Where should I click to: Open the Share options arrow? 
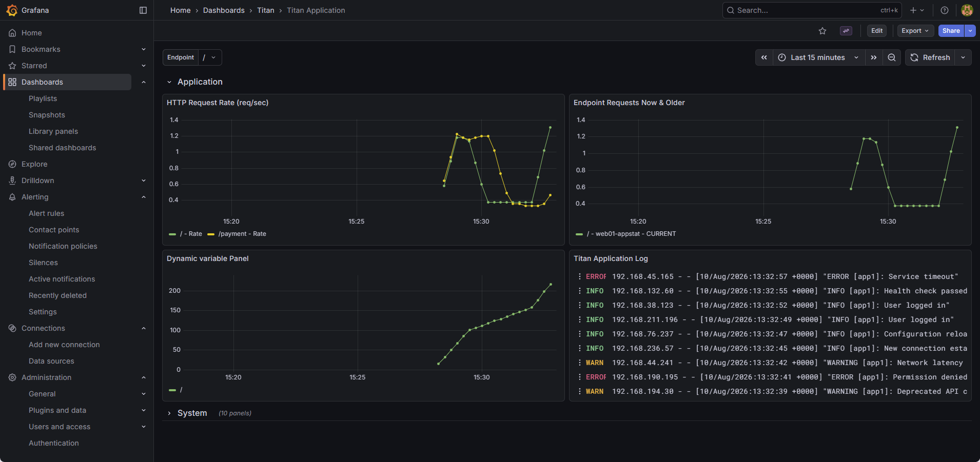[970, 31]
